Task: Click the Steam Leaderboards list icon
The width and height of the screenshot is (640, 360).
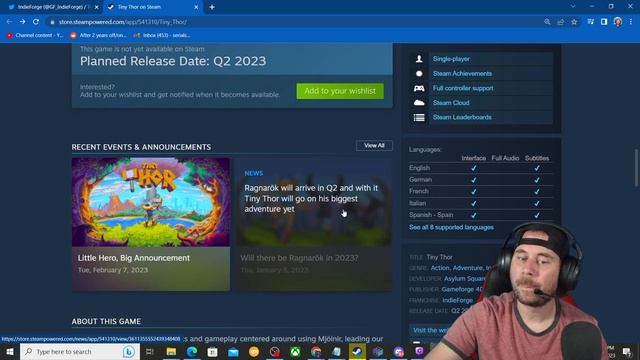Action: [419, 118]
